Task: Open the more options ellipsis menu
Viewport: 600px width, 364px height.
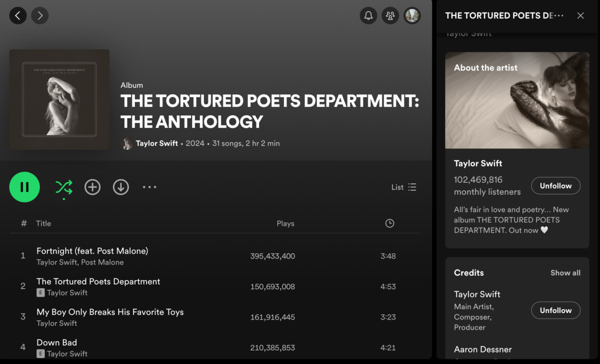Action: [149, 187]
